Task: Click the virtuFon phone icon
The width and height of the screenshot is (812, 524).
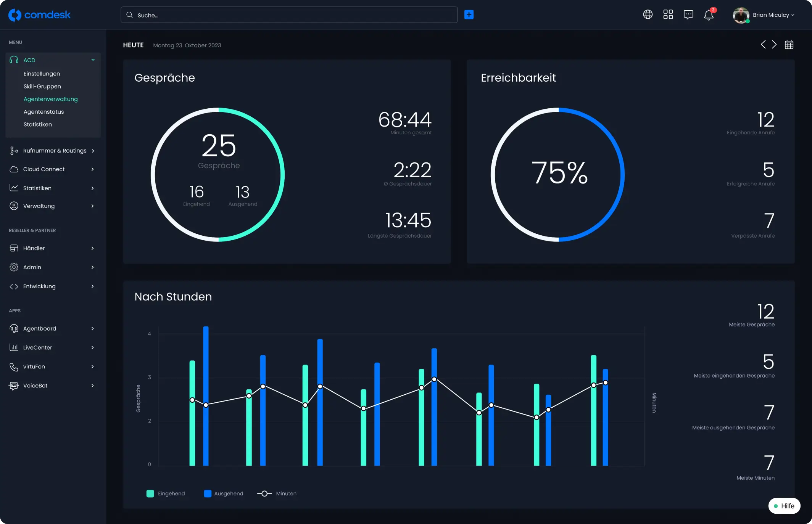Action: [14, 366]
